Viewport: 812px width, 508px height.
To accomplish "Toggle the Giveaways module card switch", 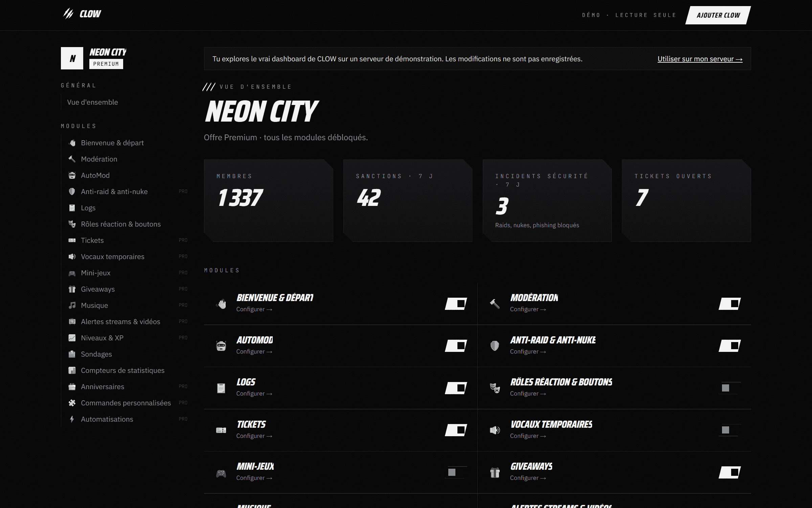I will pos(730,472).
